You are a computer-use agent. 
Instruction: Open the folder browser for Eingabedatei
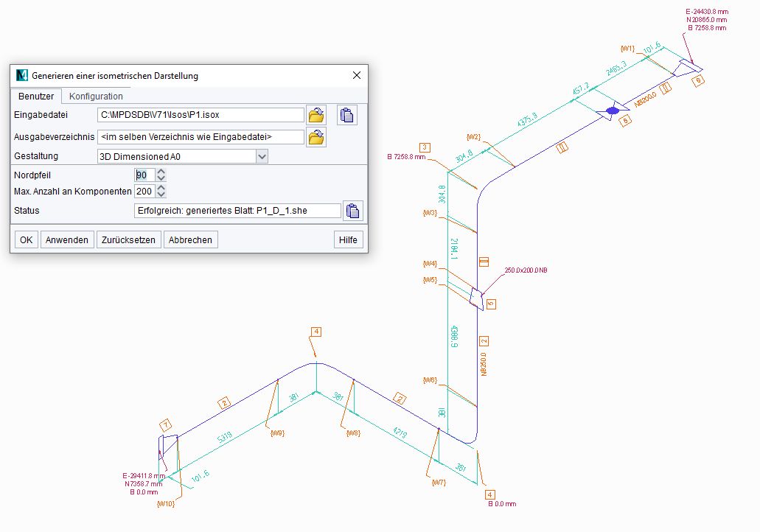pos(315,114)
